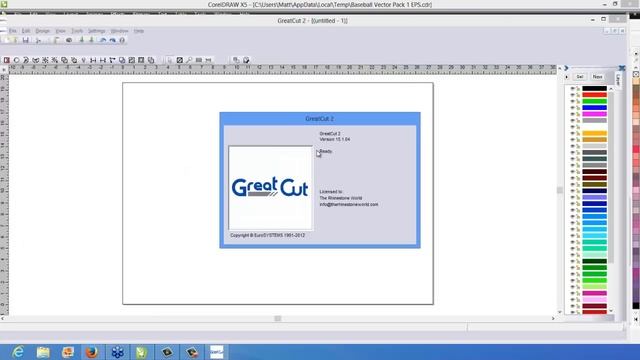Toggle the gray layer eye icon
The width and height of the screenshot is (640, 360).
[x=572, y=120]
